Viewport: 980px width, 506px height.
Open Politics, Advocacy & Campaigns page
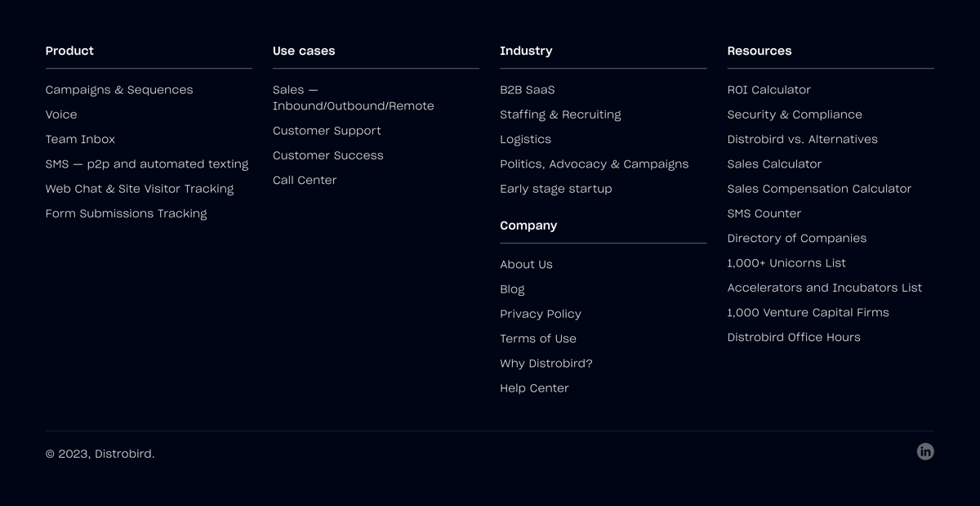595,163
